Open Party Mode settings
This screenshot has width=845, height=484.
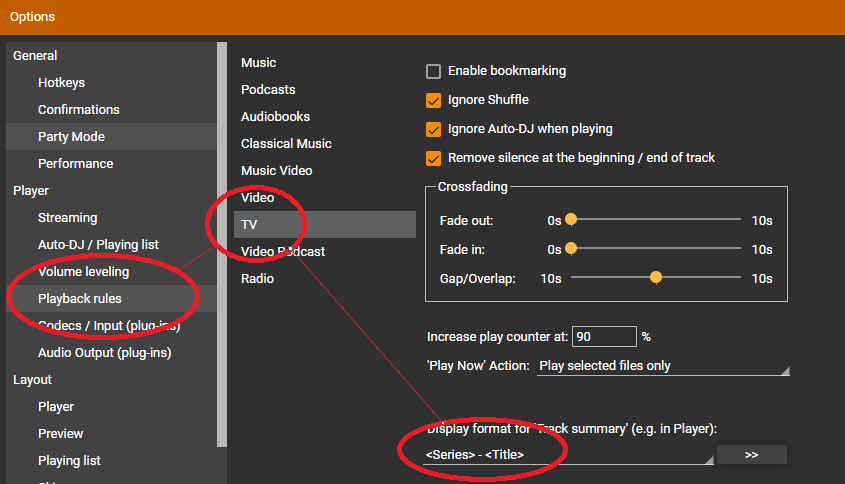click(x=71, y=137)
